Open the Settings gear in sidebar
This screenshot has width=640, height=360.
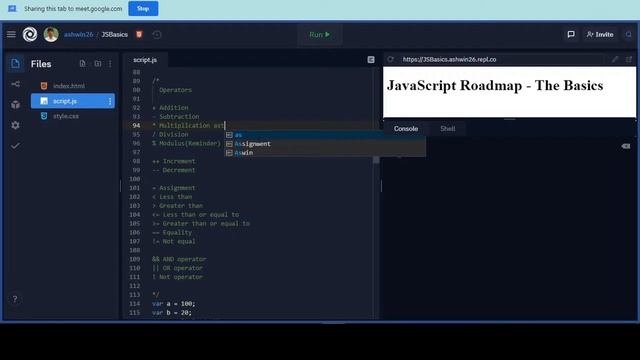(16, 125)
